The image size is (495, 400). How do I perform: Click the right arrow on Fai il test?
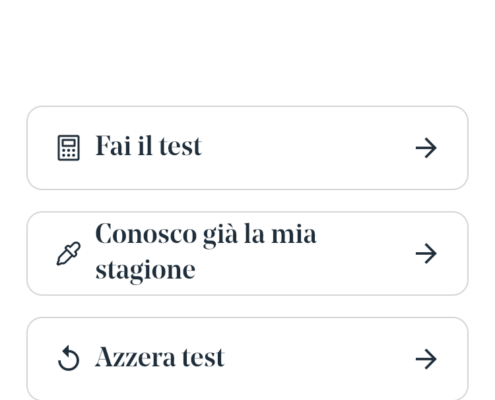coord(426,148)
